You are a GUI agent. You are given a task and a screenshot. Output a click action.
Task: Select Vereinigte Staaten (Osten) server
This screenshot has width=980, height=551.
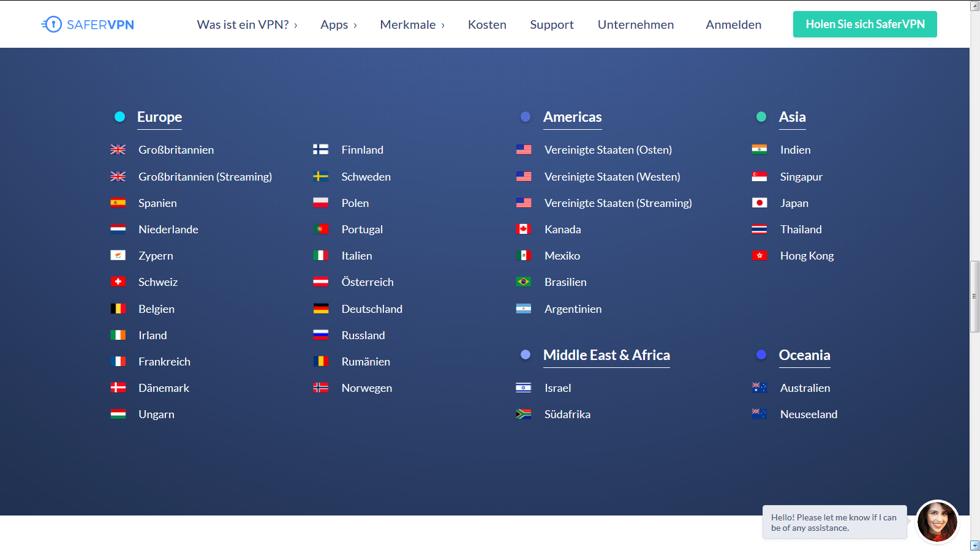[608, 149]
